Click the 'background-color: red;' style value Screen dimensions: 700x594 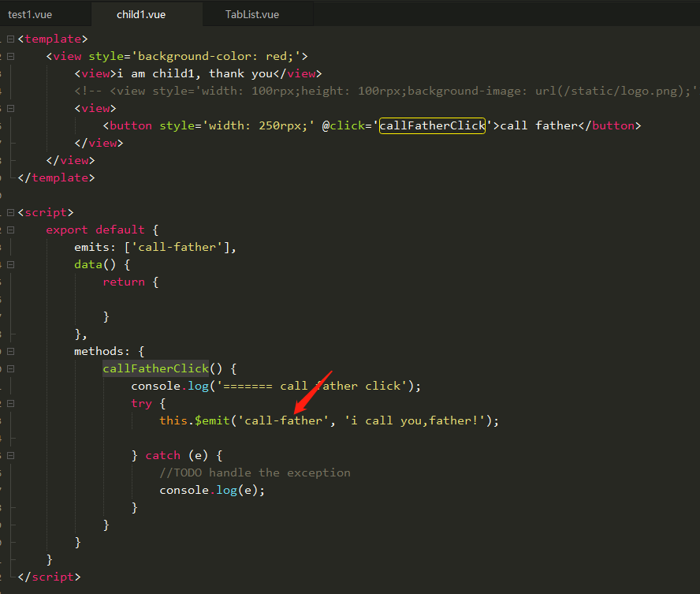(216, 56)
